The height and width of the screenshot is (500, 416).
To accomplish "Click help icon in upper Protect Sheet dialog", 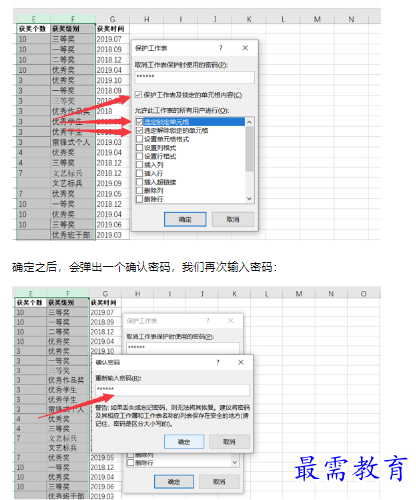I will [x=220, y=48].
